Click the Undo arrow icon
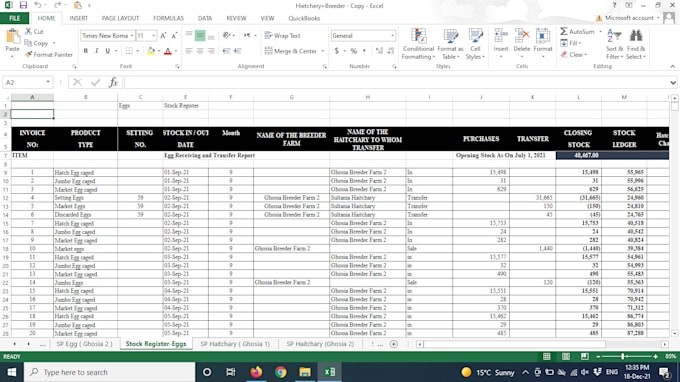The width and height of the screenshot is (680, 382). (38, 5)
